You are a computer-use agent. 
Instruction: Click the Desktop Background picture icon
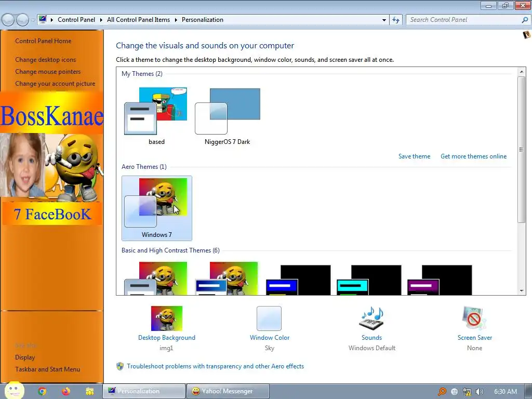tap(167, 318)
